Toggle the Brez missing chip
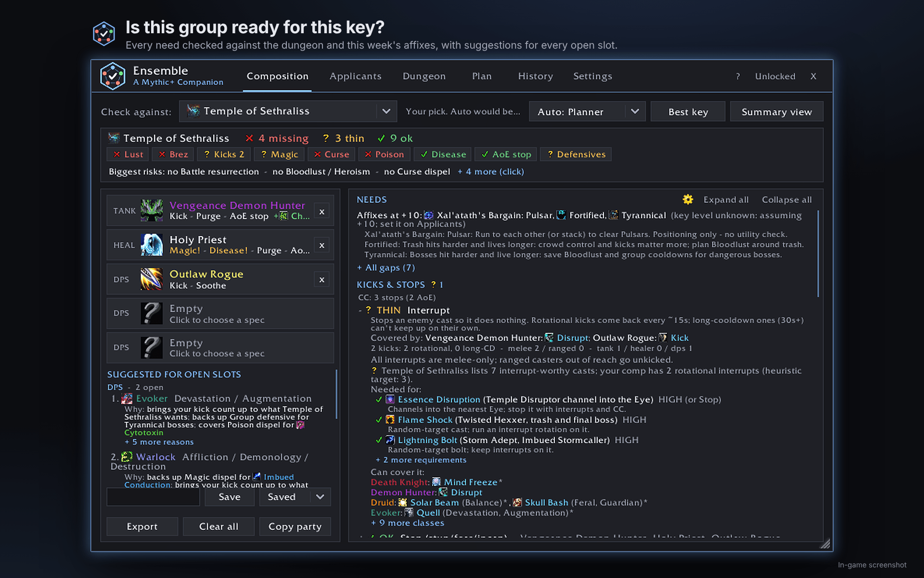This screenshot has height=578, width=924. (173, 154)
